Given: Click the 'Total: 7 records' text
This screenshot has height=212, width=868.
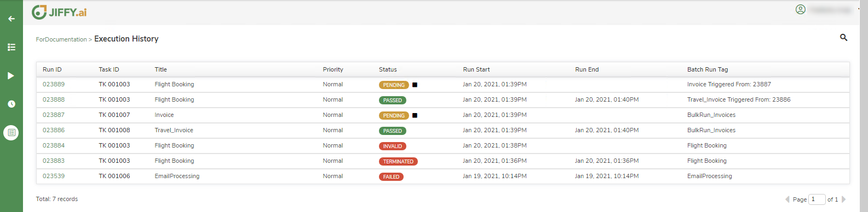Looking at the screenshot, I should click(57, 199).
